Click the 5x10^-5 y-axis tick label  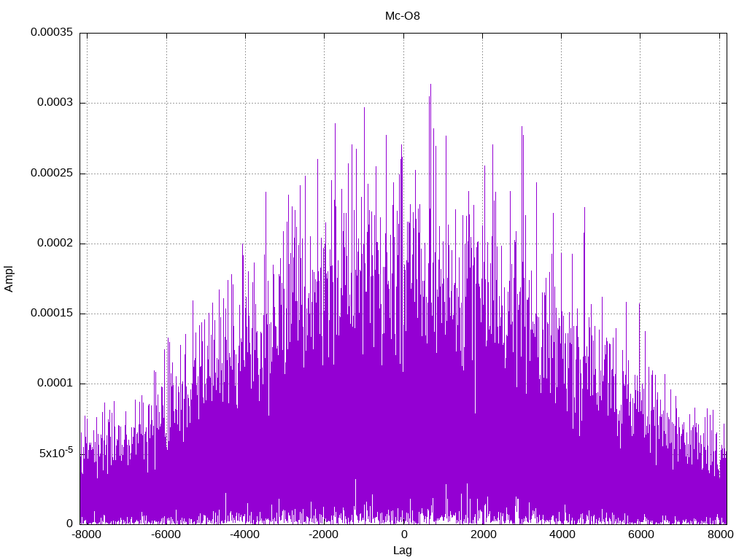coord(55,453)
